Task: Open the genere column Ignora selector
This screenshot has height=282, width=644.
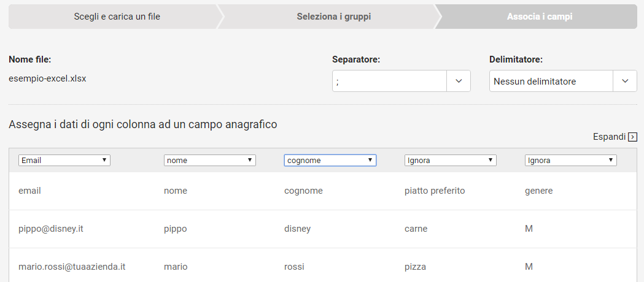Action: (x=570, y=160)
